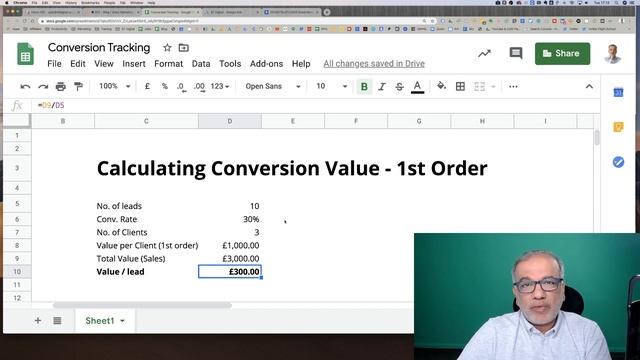Select column D header
The width and height of the screenshot is (640, 360).
click(x=230, y=121)
